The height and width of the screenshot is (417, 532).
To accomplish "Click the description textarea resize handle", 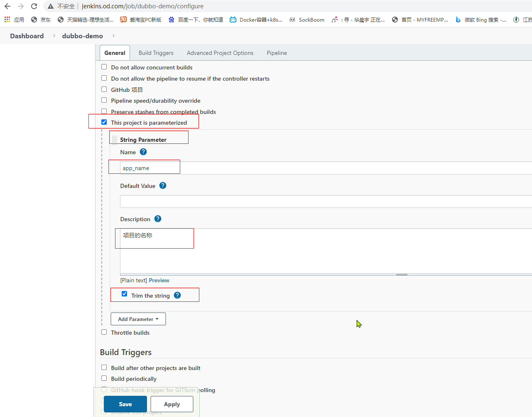I will click(402, 274).
